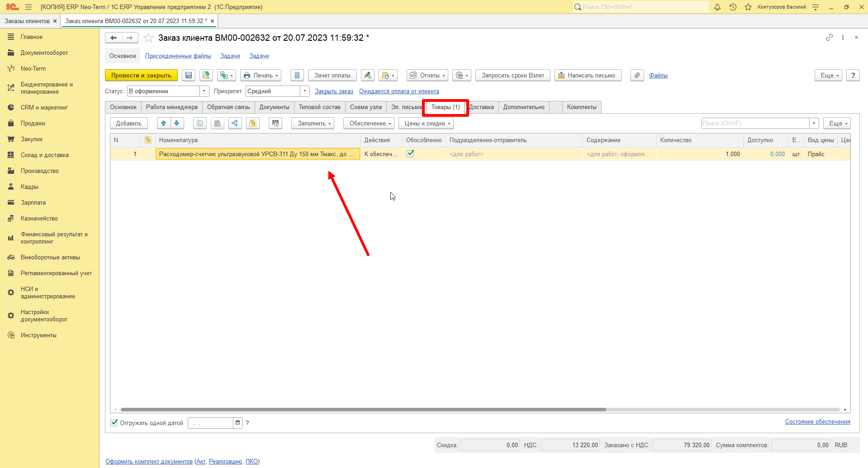The width and height of the screenshot is (868, 468).
Task: Switch to the Доставка tab
Action: pos(482,107)
